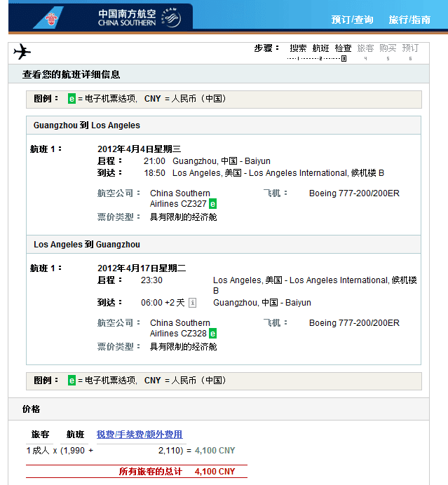Viewport: 448px width, 485px height.
Task: Click the black airplane icon
Action: point(22,52)
